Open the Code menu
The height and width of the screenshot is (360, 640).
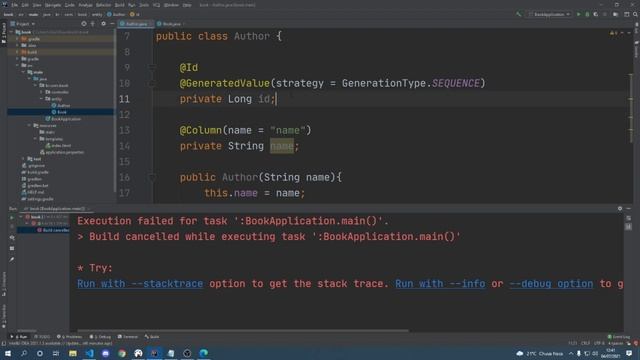point(70,5)
